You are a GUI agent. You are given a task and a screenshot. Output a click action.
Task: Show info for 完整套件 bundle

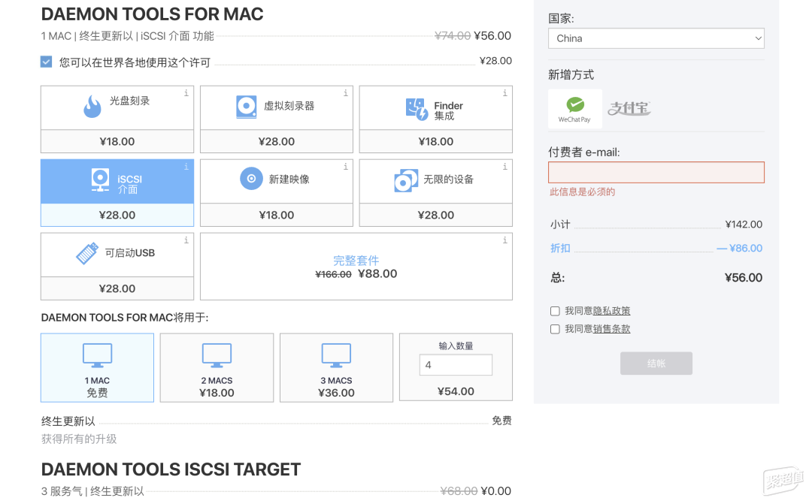505,240
